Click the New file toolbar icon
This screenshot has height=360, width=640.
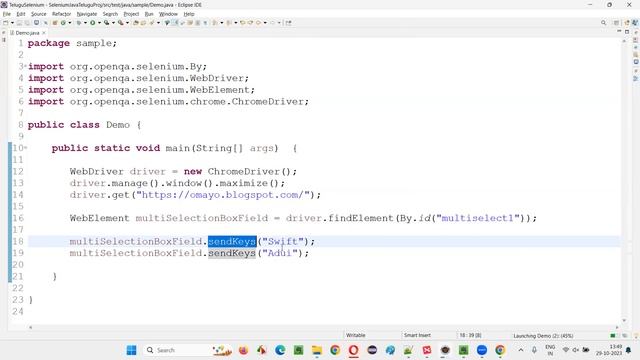(6, 23)
